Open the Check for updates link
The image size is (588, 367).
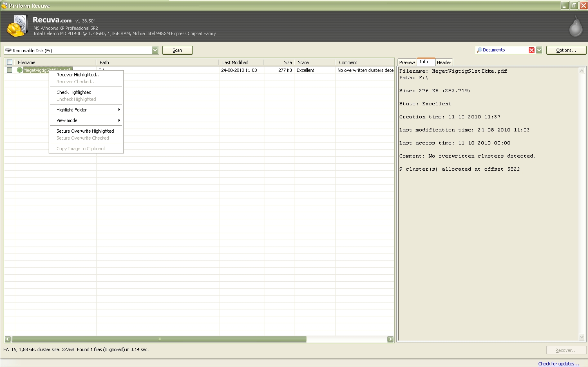click(x=558, y=364)
